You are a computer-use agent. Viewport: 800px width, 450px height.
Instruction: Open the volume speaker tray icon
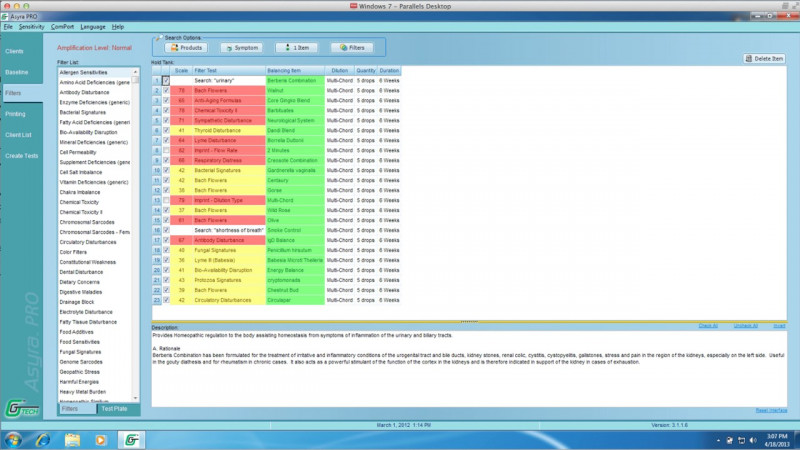click(x=753, y=440)
